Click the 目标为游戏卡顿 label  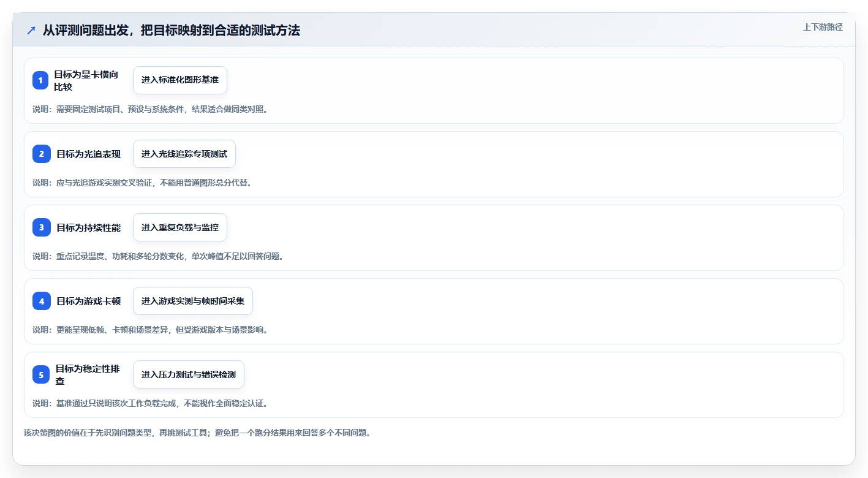88,301
